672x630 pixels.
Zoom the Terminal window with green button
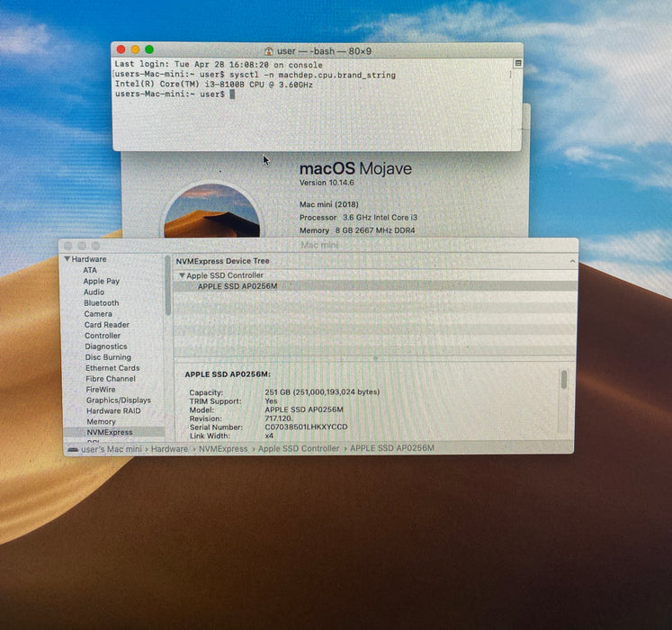[149, 49]
